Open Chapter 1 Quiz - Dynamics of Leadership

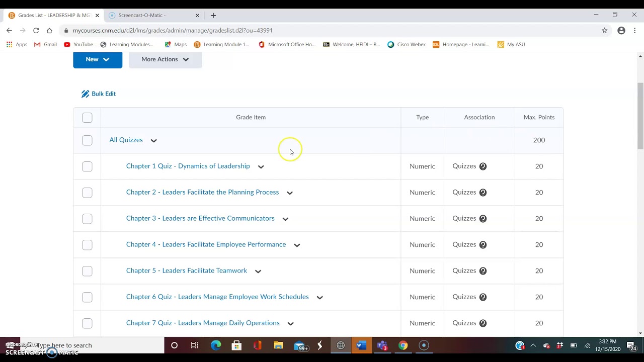pos(188,166)
